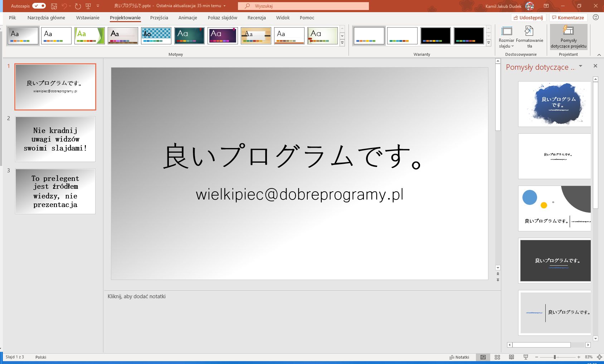The width and height of the screenshot is (604, 364).
Task: Choose the blue paint splash design idea
Action: (x=554, y=104)
